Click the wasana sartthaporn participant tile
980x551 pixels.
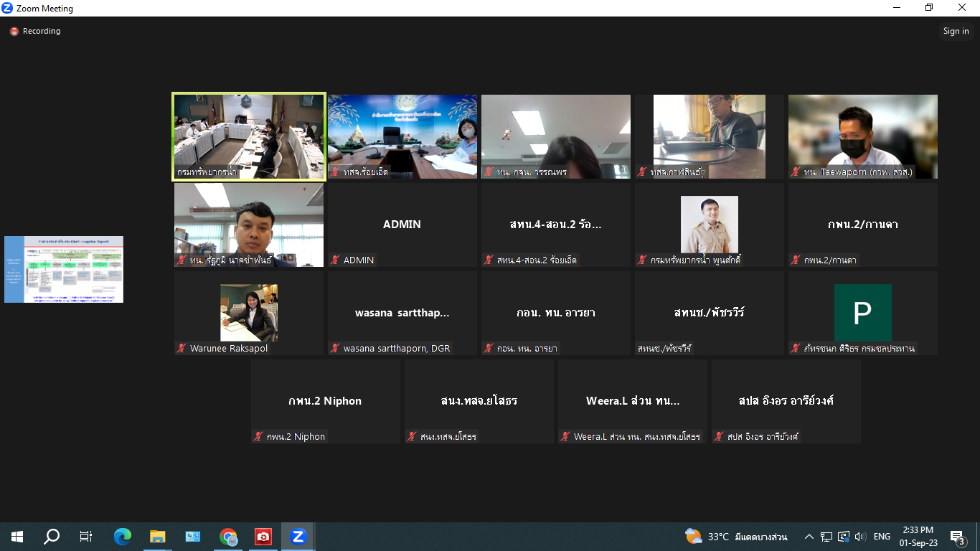point(402,313)
